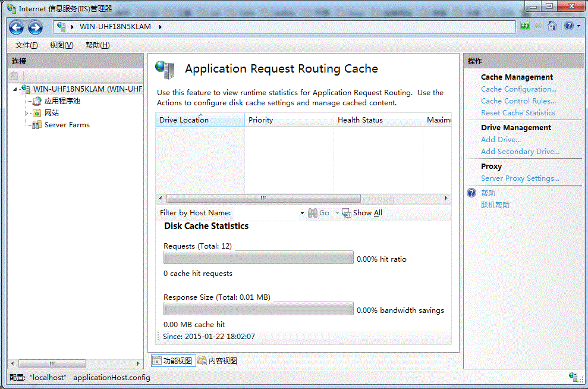Screen dimensions: 588x389
Task: Select the 网站 tree item
Action: 52,113
